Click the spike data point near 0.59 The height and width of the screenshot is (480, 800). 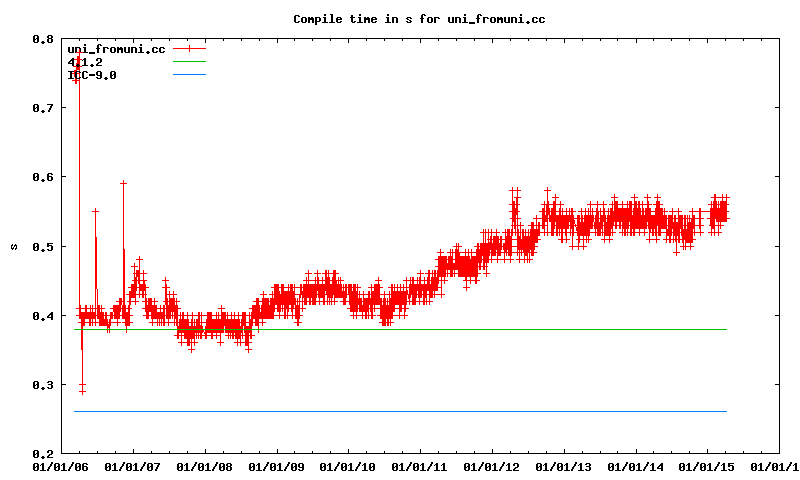[x=123, y=183]
